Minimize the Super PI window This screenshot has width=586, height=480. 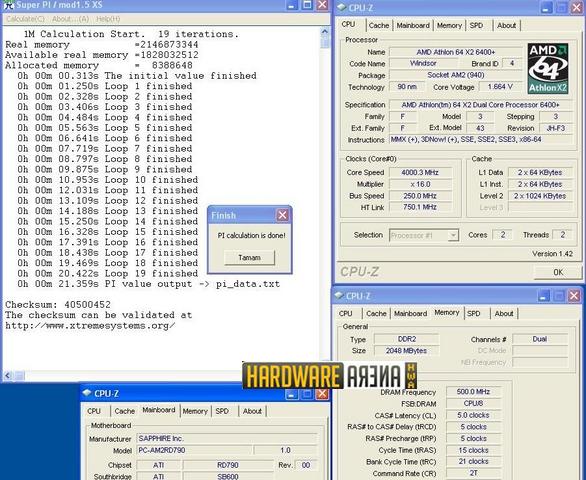[x=292, y=5]
